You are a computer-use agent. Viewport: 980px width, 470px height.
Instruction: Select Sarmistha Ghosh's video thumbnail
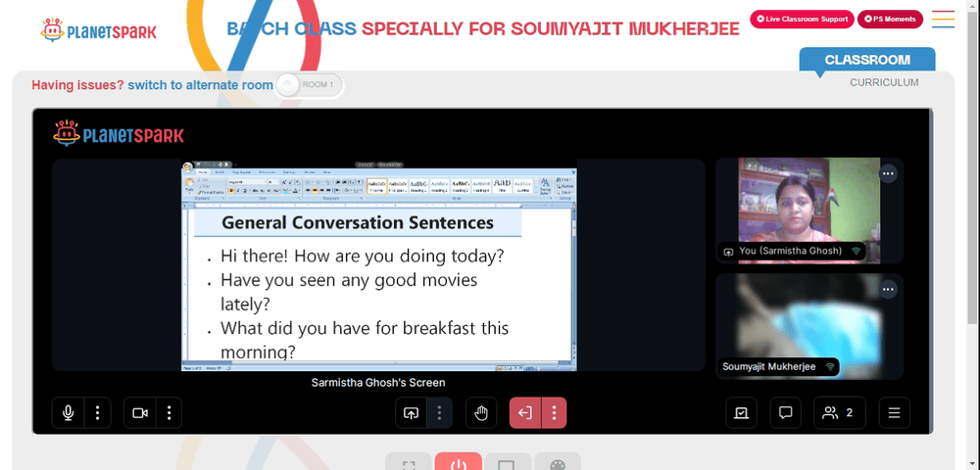point(808,211)
